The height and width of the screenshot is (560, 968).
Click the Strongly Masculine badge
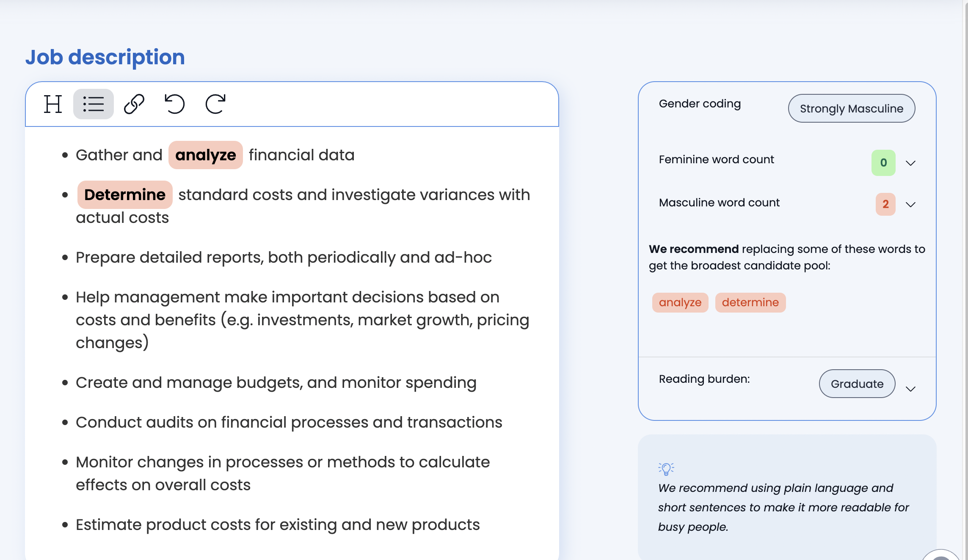point(851,109)
